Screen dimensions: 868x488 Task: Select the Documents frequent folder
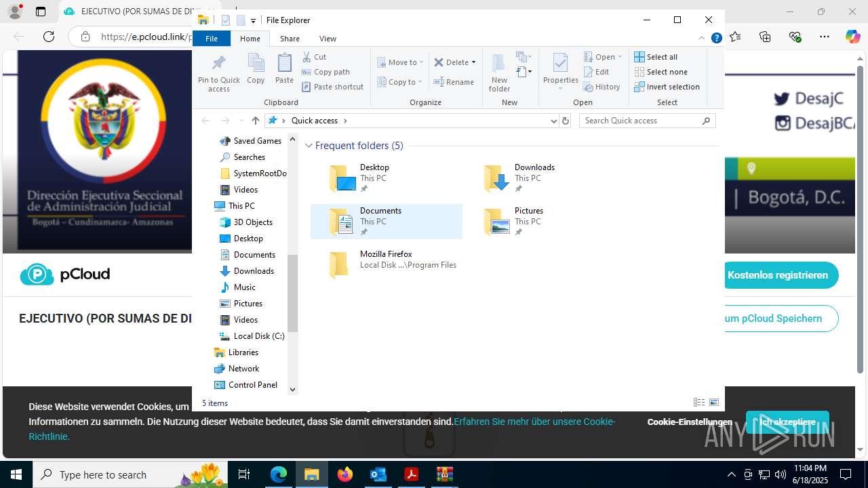point(387,222)
